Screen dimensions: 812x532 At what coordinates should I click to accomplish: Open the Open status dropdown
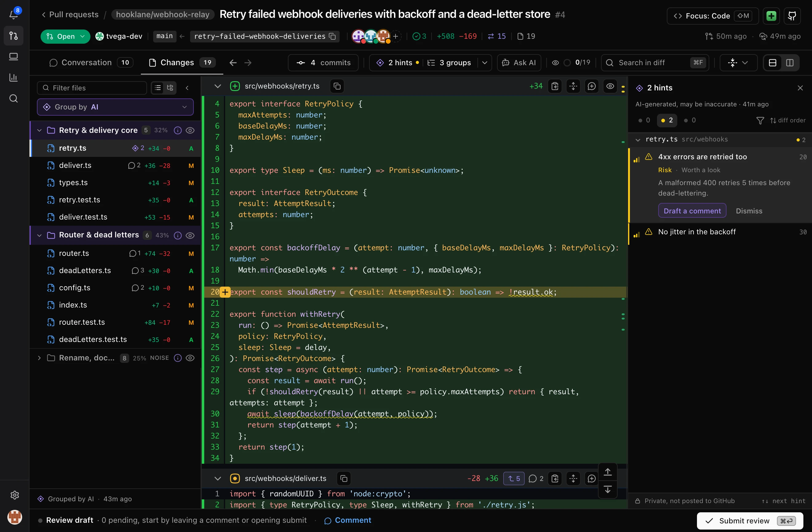(65, 36)
